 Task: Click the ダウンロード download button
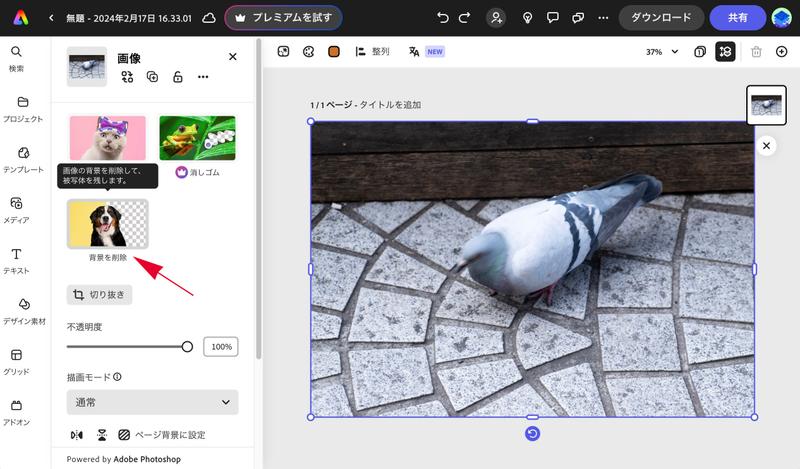tap(661, 18)
